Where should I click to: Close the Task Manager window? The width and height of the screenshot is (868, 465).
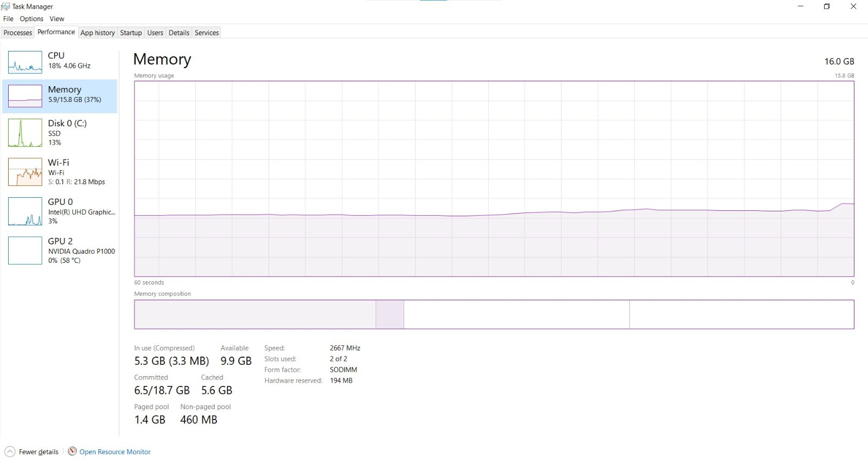(853, 7)
